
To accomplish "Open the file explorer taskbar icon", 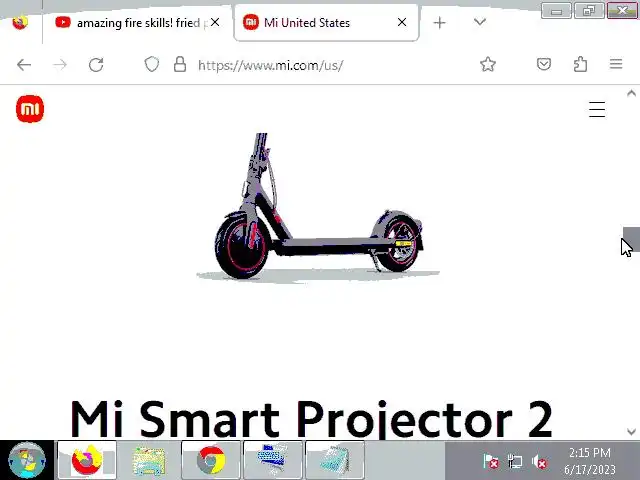I will pos(149,460).
